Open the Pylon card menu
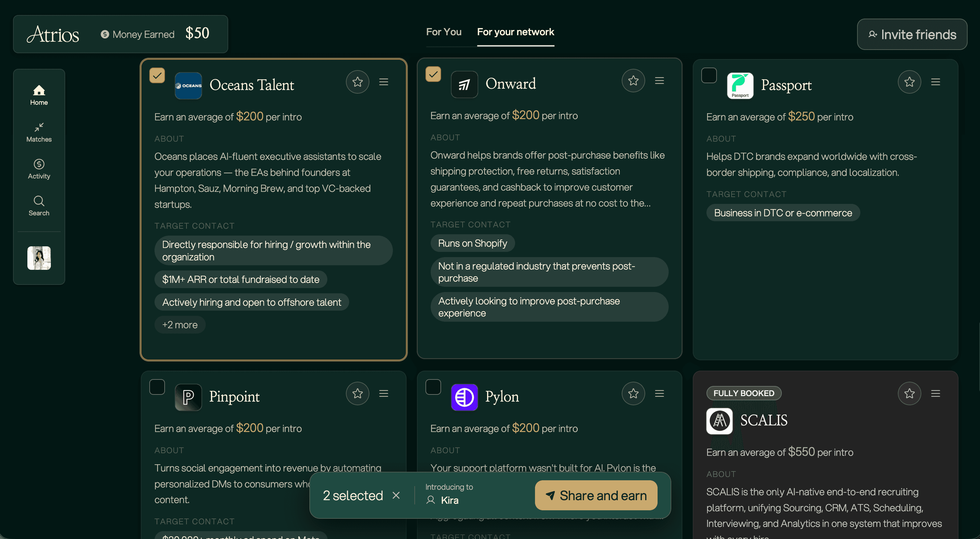Screen dimensions: 980x539 (x=659, y=393)
